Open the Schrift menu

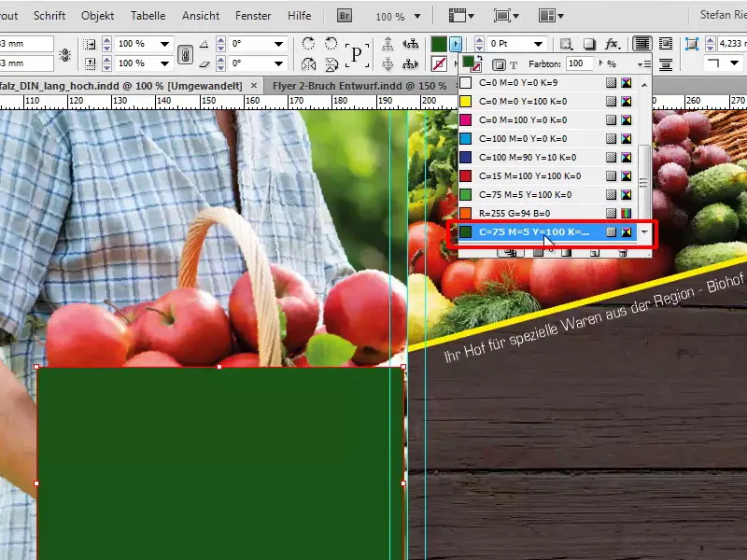(x=49, y=16)
